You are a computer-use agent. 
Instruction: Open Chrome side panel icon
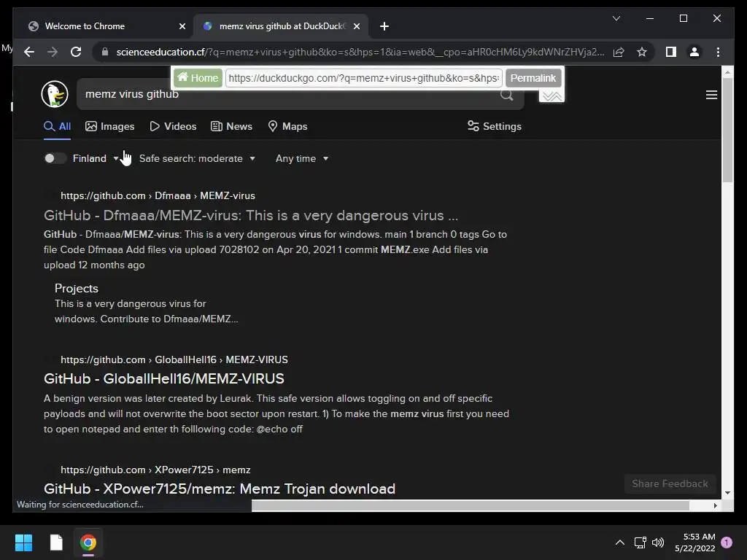tap(671, 52)
